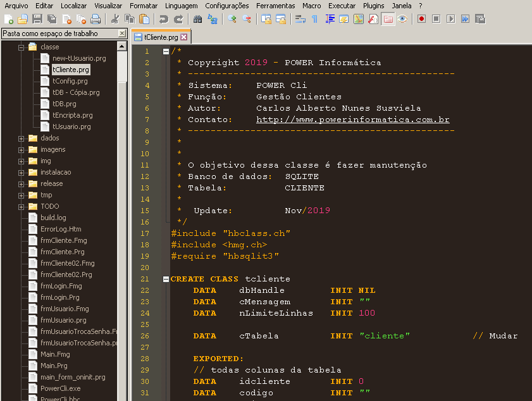Screen dimensions: 532x401
Task: Click the workspace panel scroll-up arrow
Action: coord(122,46)
